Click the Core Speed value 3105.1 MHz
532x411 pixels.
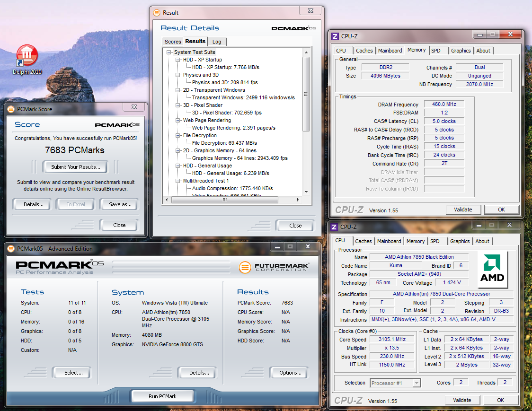click(x=392, y=340)
